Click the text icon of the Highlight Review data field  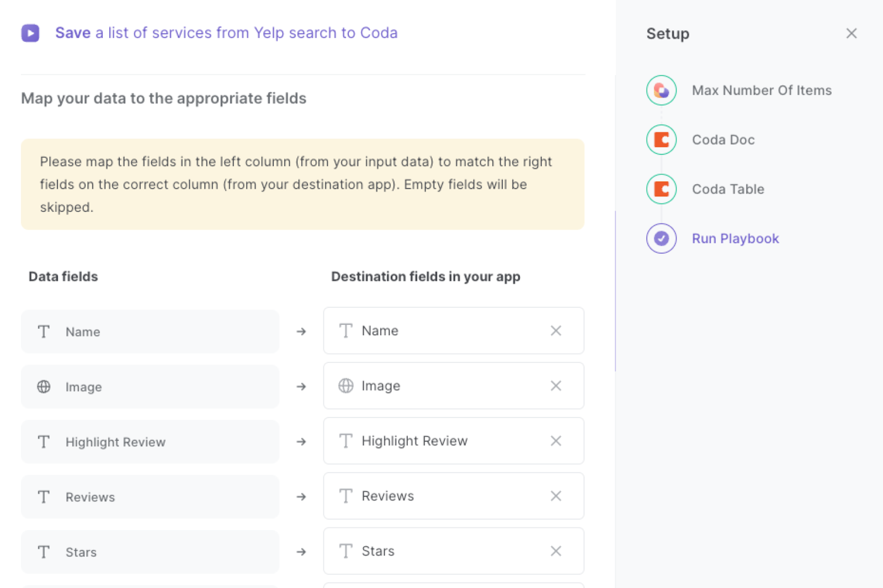(44, 442)
